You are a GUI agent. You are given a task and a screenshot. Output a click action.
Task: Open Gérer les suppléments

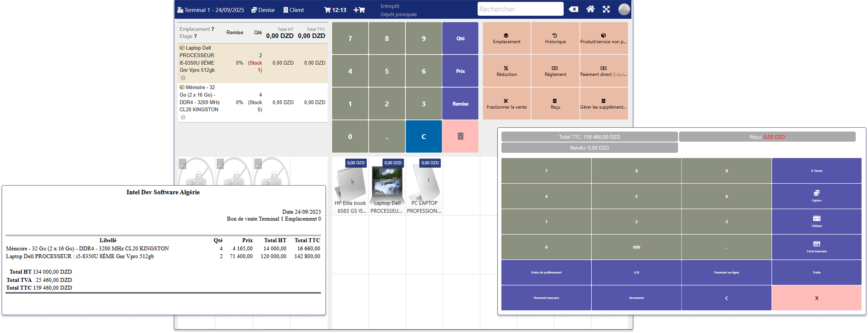point(603,104)
